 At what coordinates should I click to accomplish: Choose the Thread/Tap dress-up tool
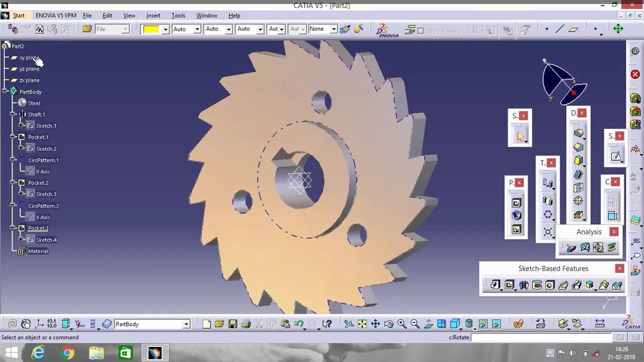[x=578, y=201]
